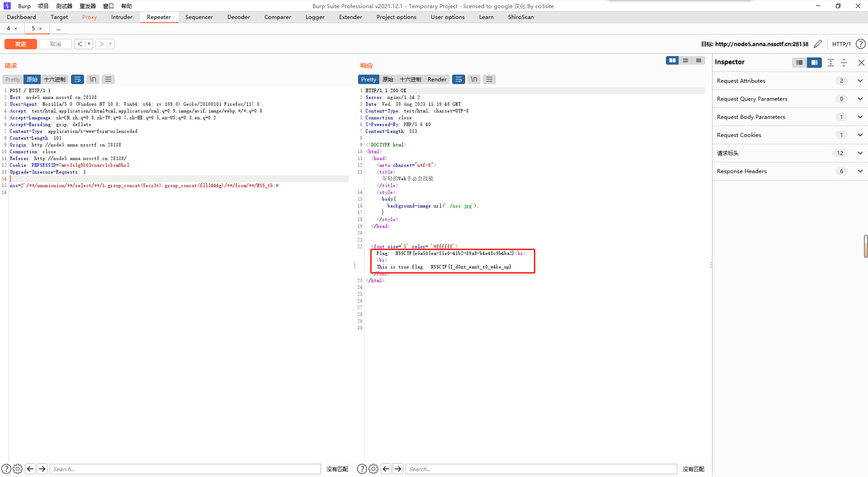Screen dimensions: 868x477
Task: Open the Sequencer tab
Action: pyautogui.click(x=199, y=17)
